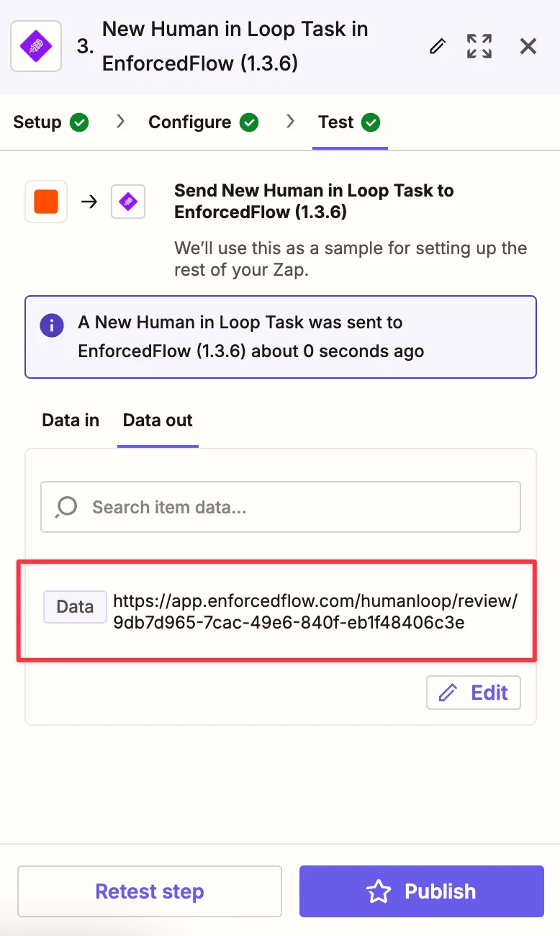The width and height of the screenshot is (560, 936).
Task: Expand the step editor to full view
Action: [x=479, y=47]
